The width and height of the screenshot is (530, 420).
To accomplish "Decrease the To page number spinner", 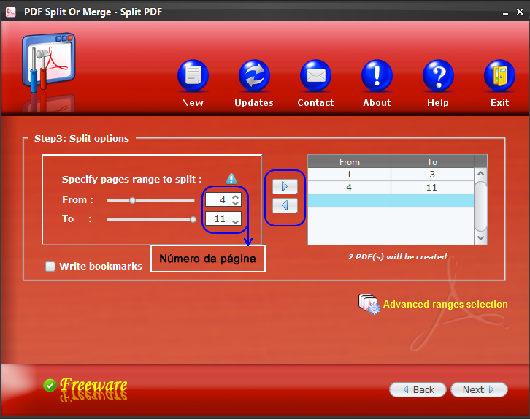I will (x=235, y=222).
